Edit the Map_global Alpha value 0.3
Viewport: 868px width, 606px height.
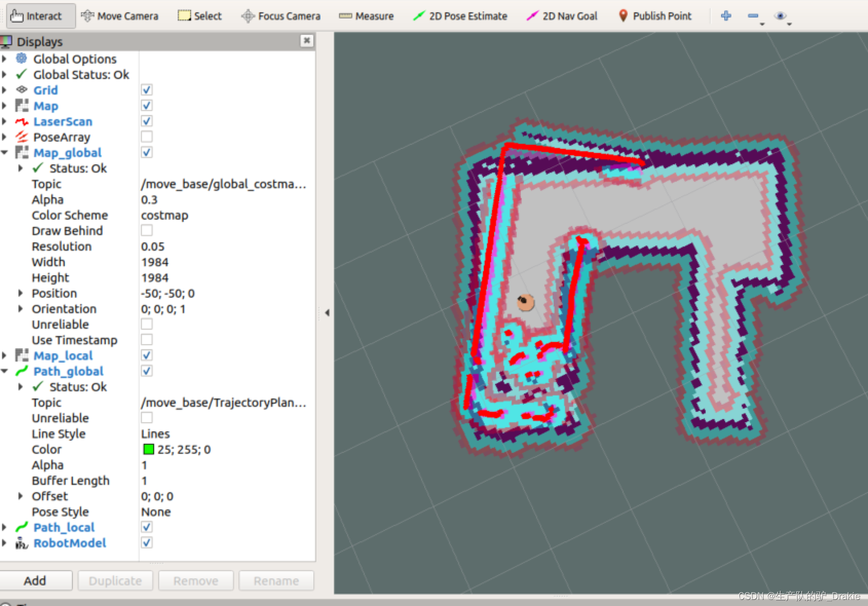(227, 199)
